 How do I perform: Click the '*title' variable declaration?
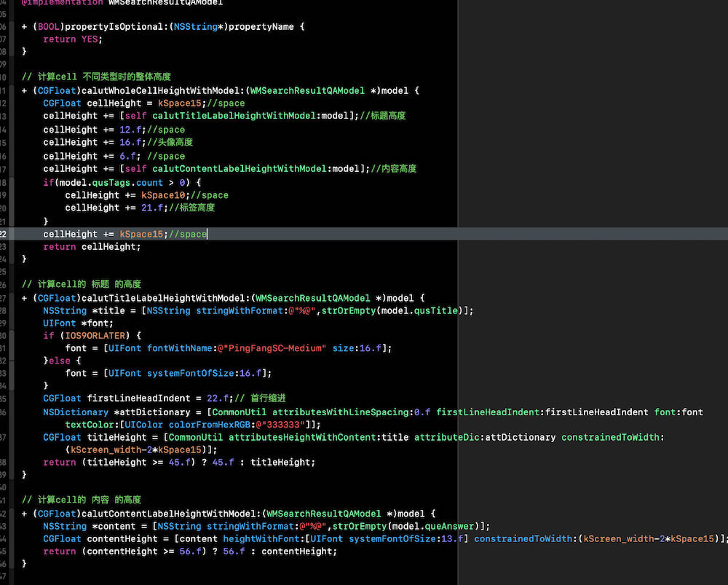(108, 311)
